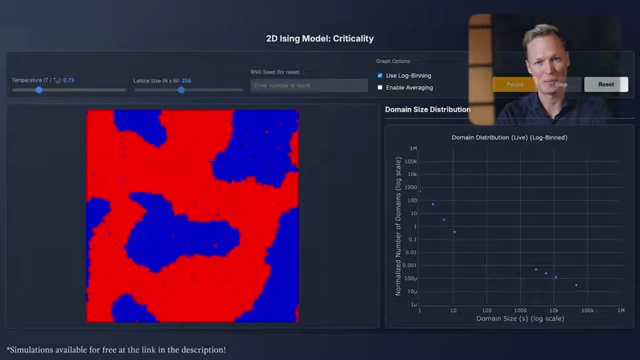
Task: Click the Graph Options label
Action: pos(393,61)
